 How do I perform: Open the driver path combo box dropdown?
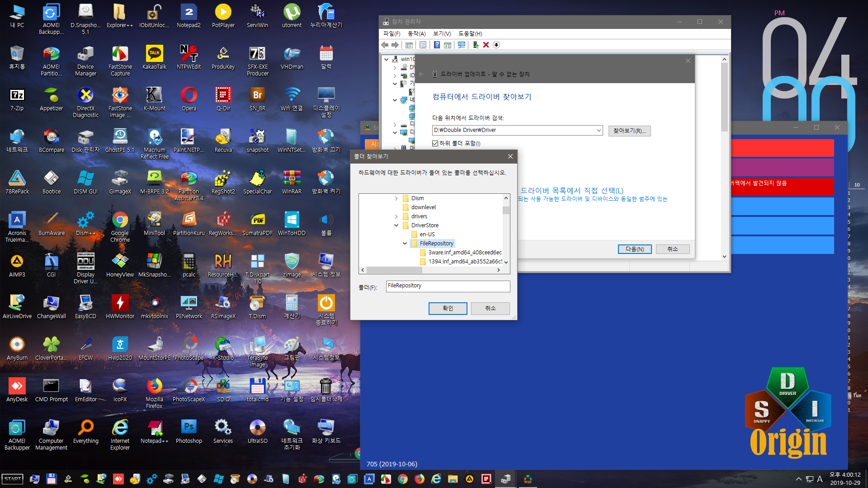coord(599,130)
